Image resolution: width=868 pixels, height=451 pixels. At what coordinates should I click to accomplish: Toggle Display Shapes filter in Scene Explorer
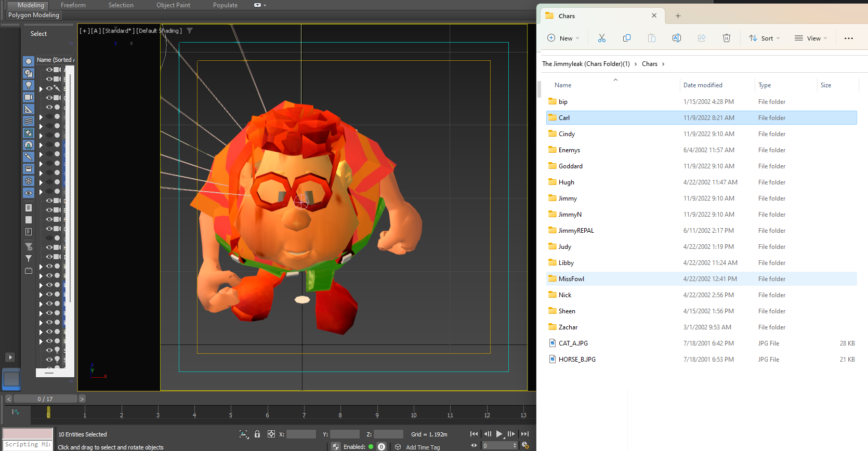click(x=29, y=73)
